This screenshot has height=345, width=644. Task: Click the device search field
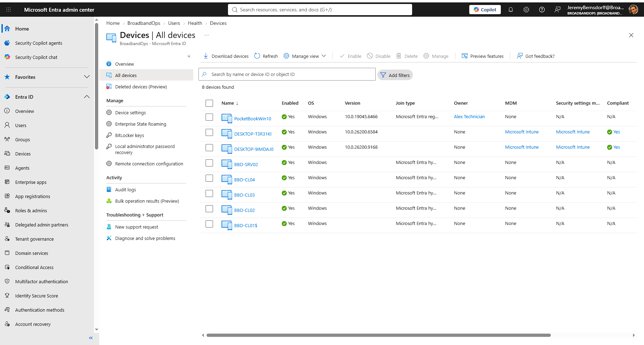[287, 74]
